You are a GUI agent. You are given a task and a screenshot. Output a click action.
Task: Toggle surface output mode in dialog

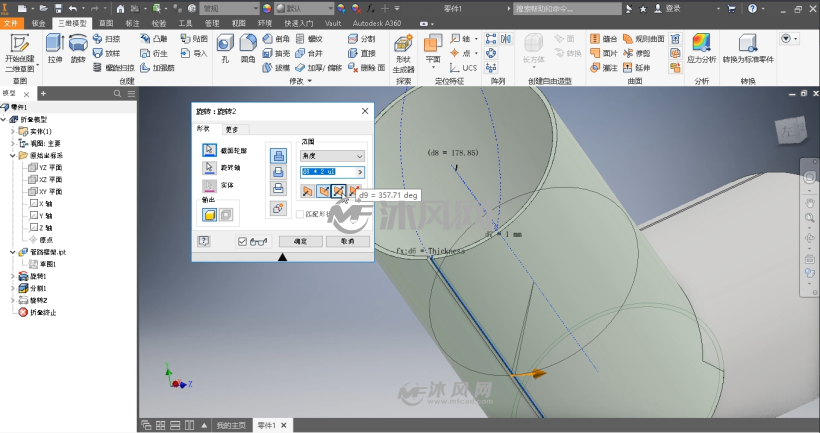(x=225, y=215)
